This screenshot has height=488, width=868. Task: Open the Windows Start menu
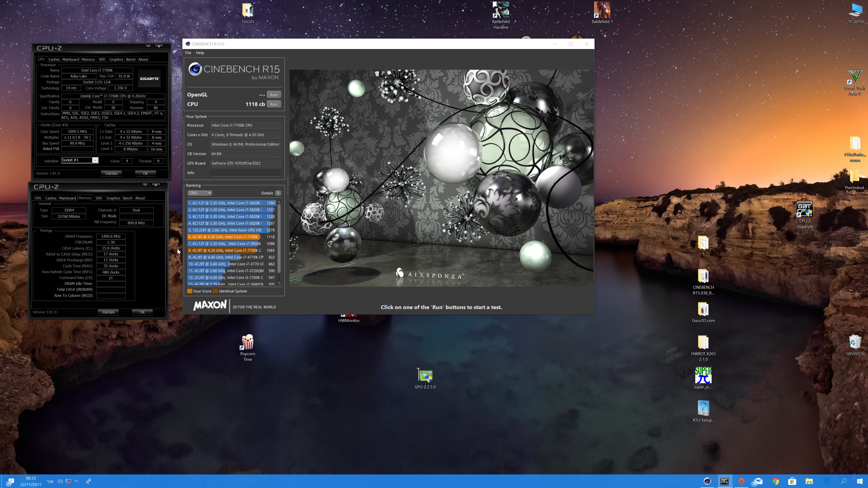[x=860, y=481]
